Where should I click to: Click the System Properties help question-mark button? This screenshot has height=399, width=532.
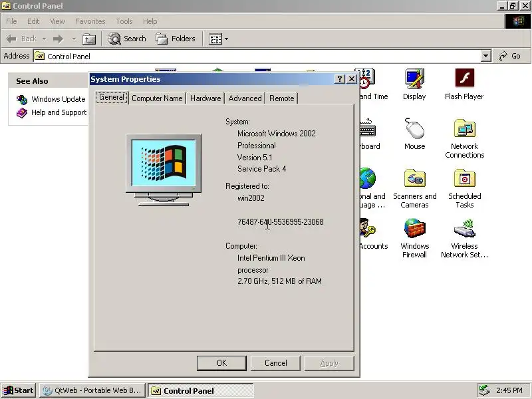pyautogui.click(x=340, y=79)
